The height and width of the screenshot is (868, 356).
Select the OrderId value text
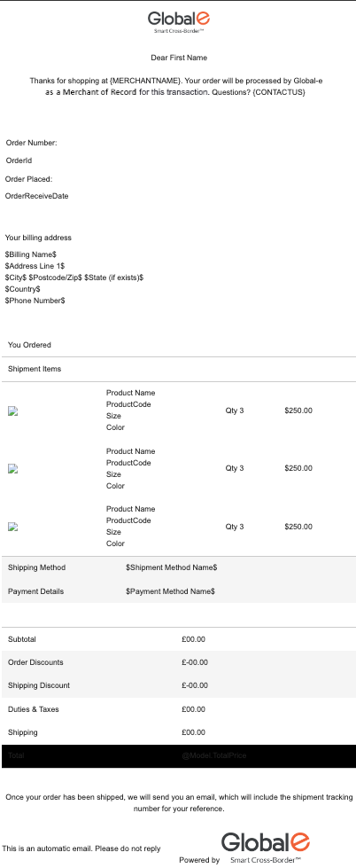(19, 160)
